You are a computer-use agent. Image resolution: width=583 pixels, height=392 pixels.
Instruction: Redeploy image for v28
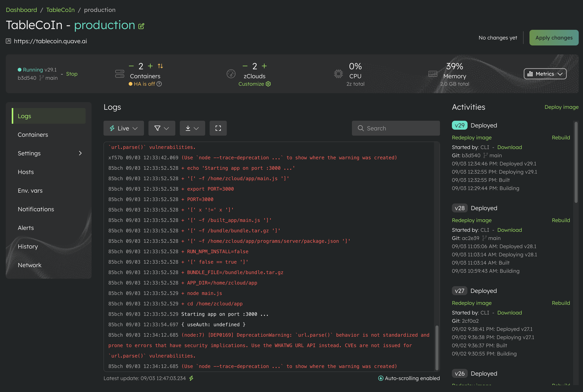tap(471, 220)
